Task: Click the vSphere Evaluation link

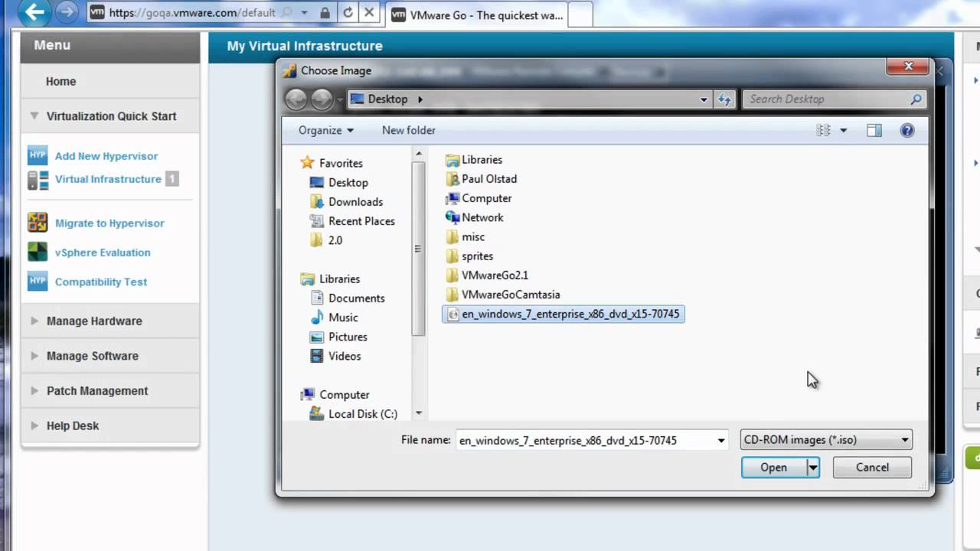Action: 103,252
